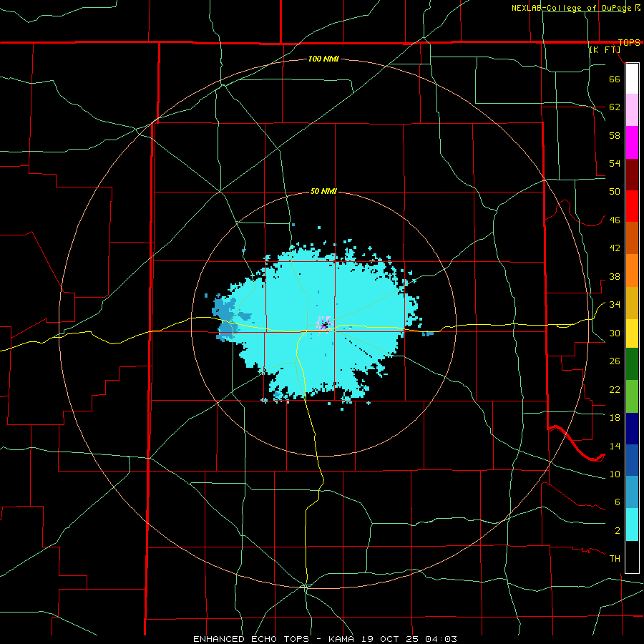Pick the light green legend swatch
The width and height of the screenshot is (644, 644).
point(632,396)
